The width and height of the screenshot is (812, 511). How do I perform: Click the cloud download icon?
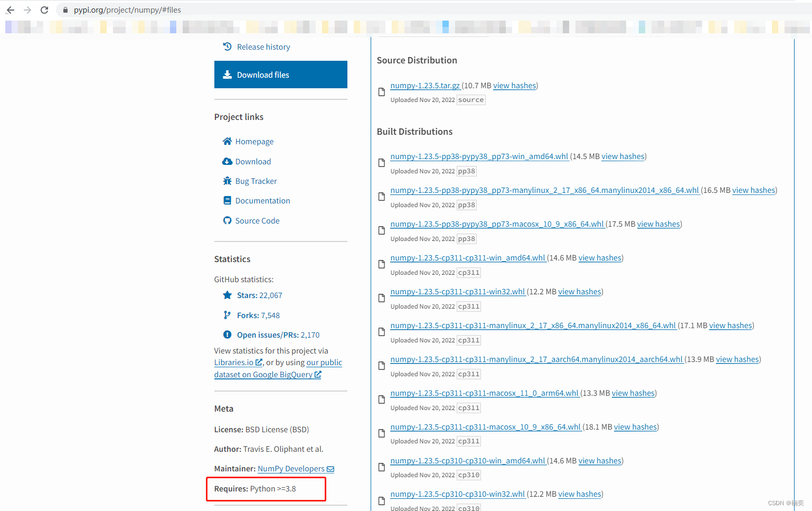[227, 161]
